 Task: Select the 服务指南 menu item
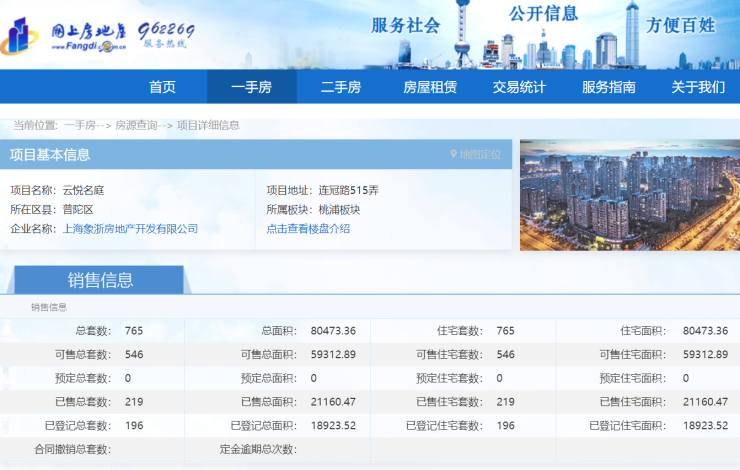[x=608, y=87]
